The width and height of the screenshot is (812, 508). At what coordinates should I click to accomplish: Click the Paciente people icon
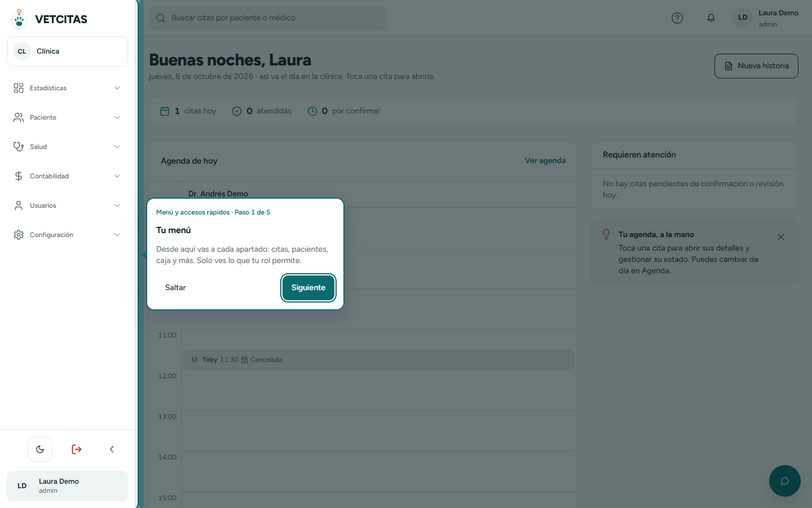(x=19, y=117)
